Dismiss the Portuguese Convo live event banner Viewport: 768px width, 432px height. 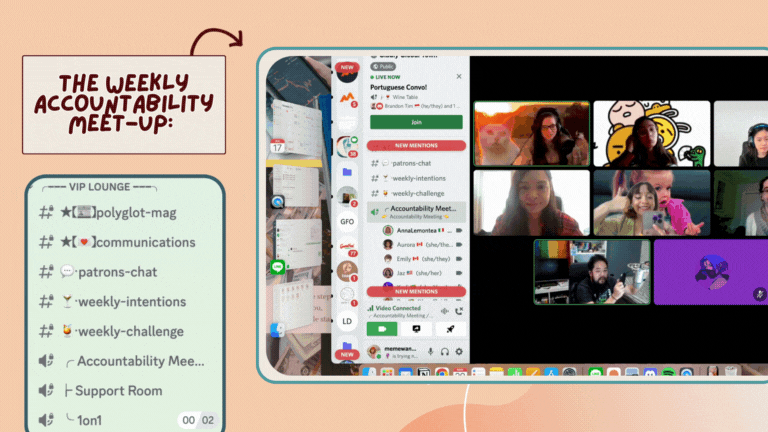459,76
